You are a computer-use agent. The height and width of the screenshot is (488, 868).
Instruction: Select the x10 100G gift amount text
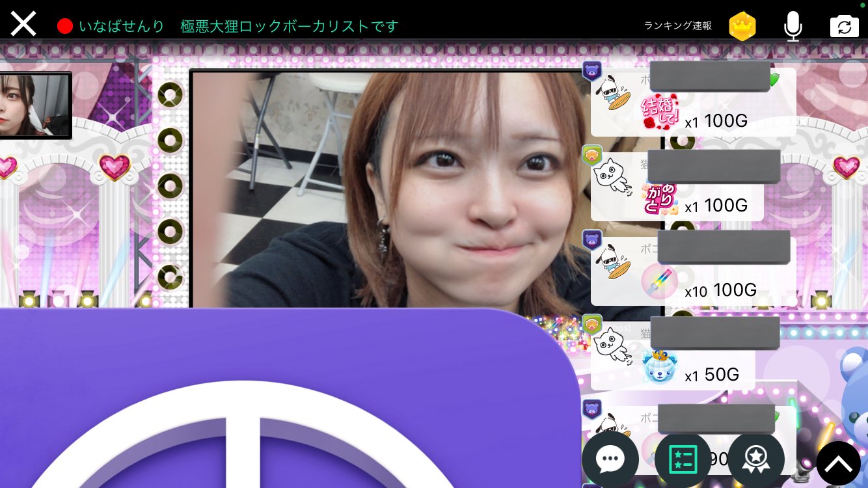(720, 290)
